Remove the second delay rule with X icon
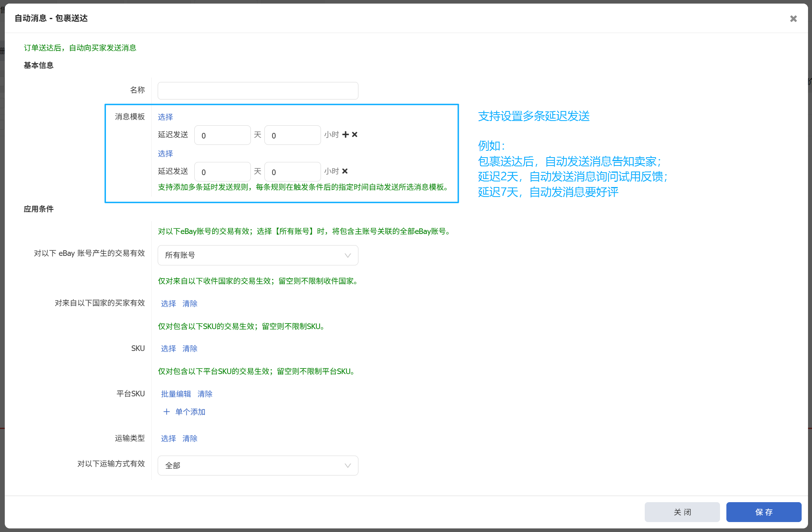 point(345,171)
